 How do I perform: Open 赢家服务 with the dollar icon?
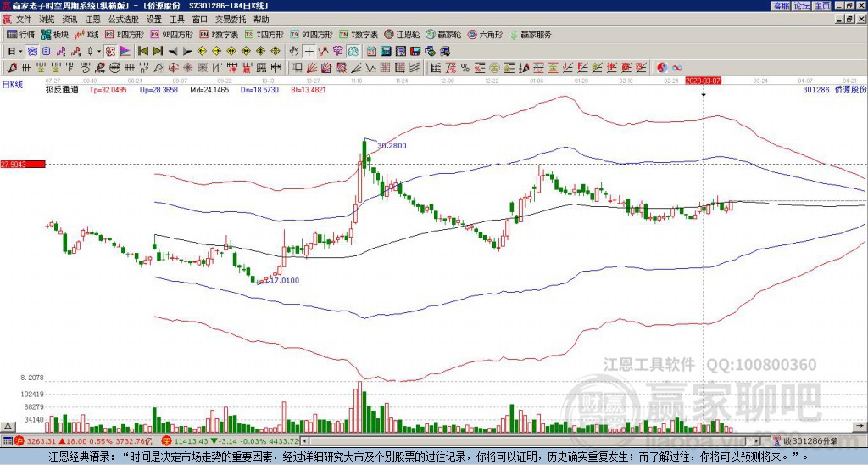pos(531,34)
